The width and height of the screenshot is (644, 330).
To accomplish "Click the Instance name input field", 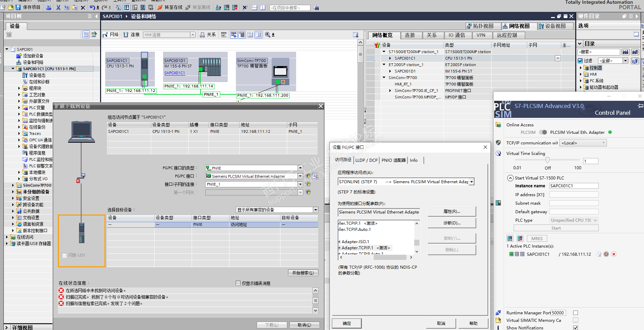I will 574,186.
